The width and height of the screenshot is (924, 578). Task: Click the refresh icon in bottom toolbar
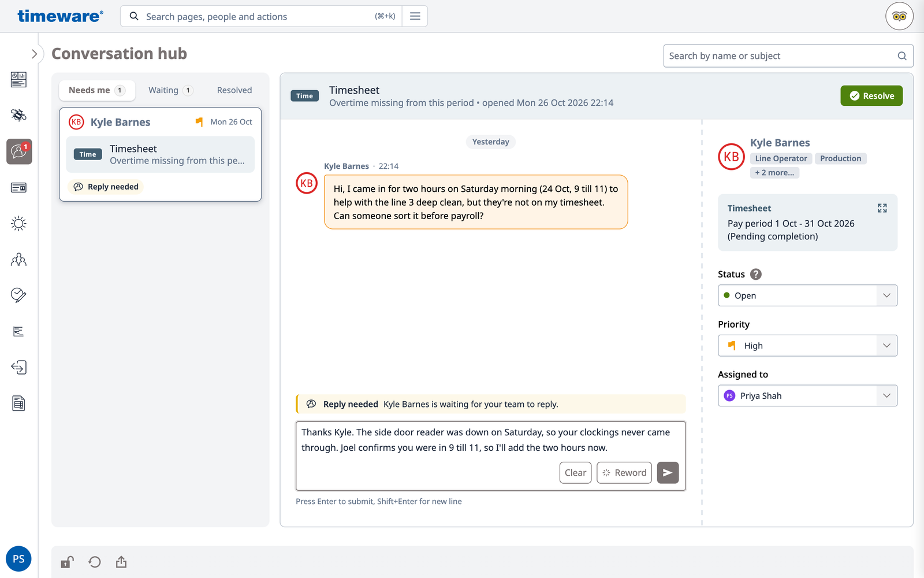[x=95, y=562]
